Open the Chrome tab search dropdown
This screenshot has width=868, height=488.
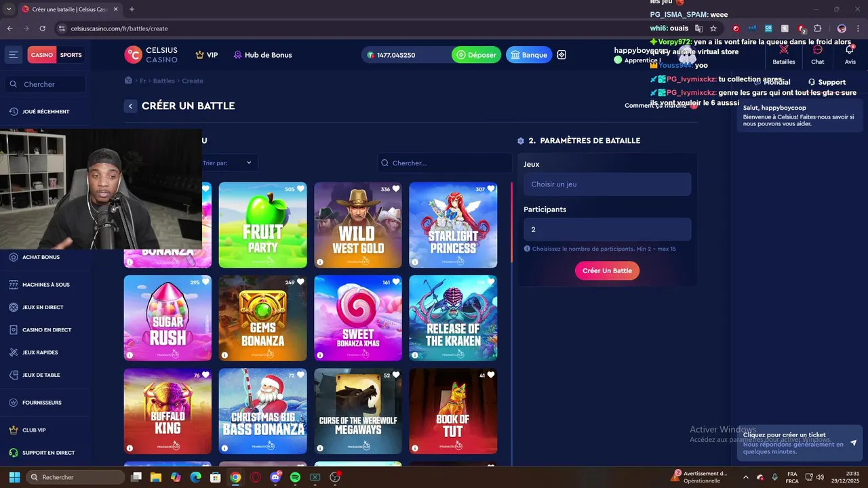click(9, 9)
